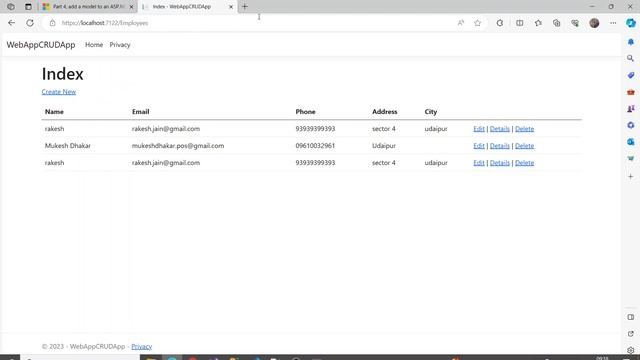
Task: Click the Email column header
Action: point(140,111)
